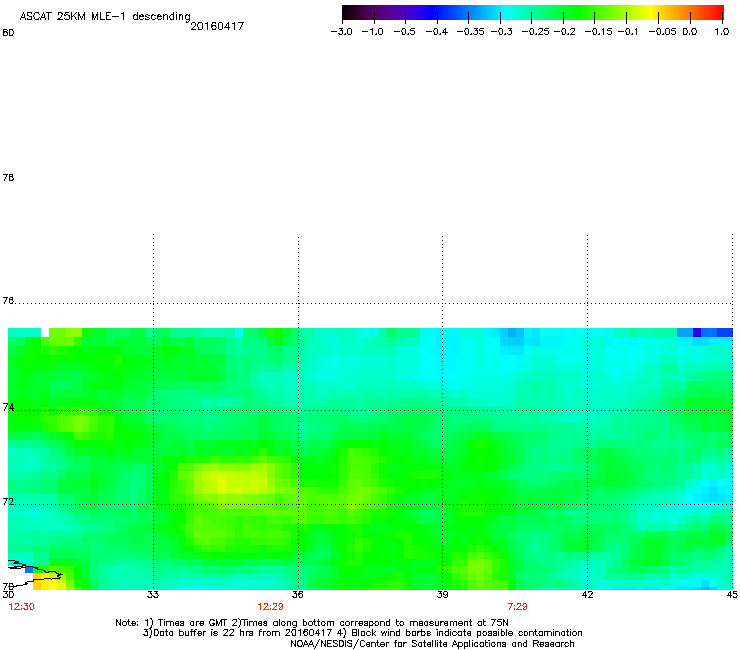Select the 42 longitude axis label
Viewport: 740px width, 650px height.
coord(587,595)
